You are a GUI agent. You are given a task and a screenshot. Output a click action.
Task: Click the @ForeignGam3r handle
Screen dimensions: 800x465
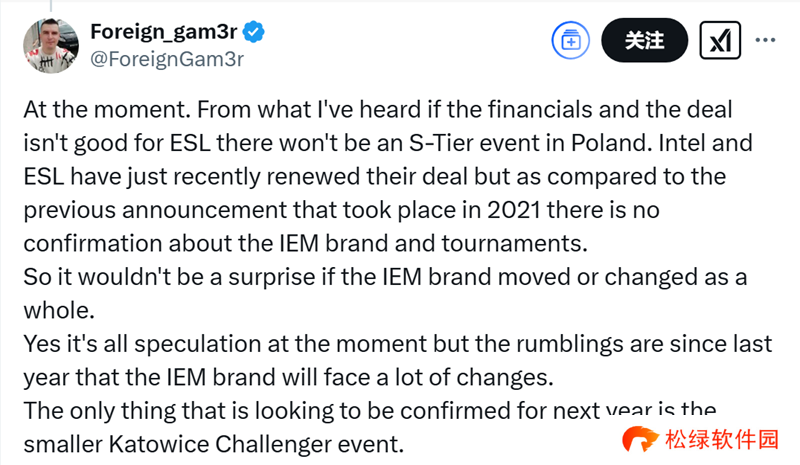[167, 59]
